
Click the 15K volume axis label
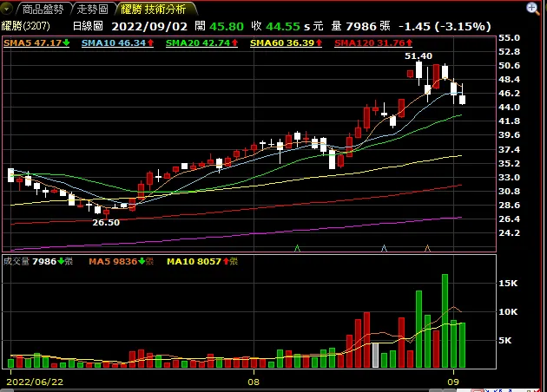(x=508, y=284)
